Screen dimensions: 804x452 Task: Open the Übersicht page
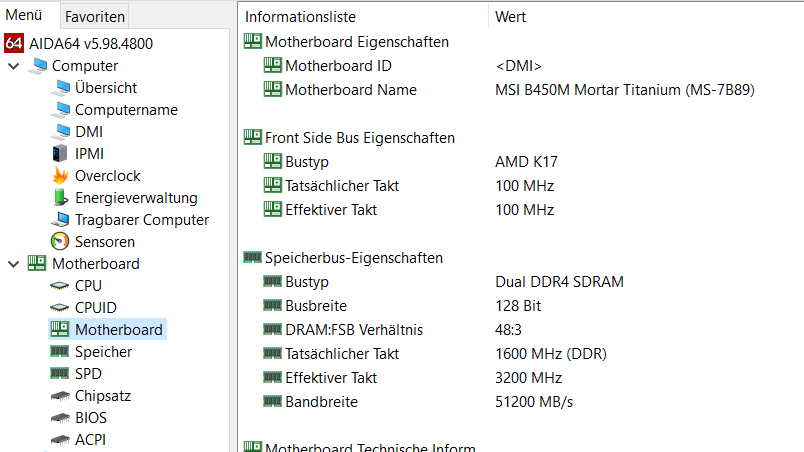coord(106,88)
